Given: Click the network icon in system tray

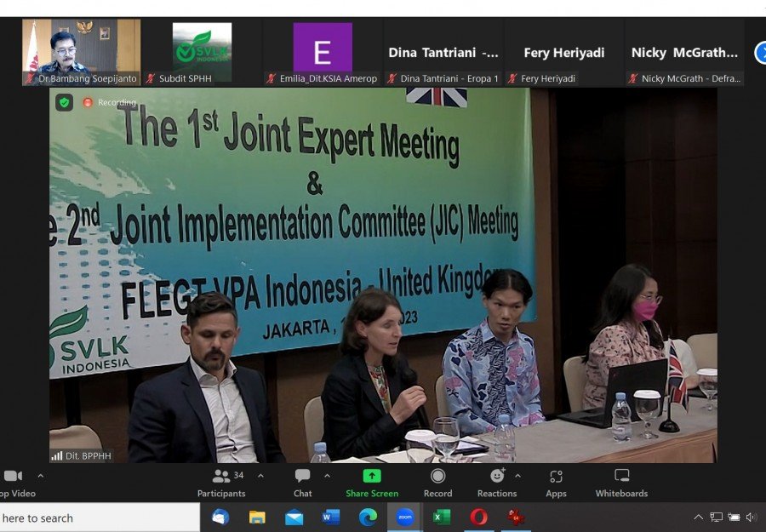Looking at the screenshot, I should point(716,517).
